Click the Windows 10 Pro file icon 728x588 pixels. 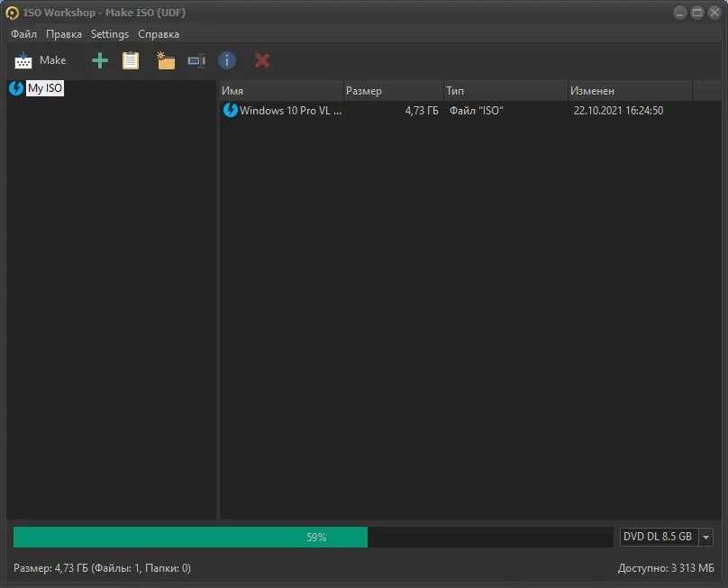pyautogui.click(x=231, y=110)
